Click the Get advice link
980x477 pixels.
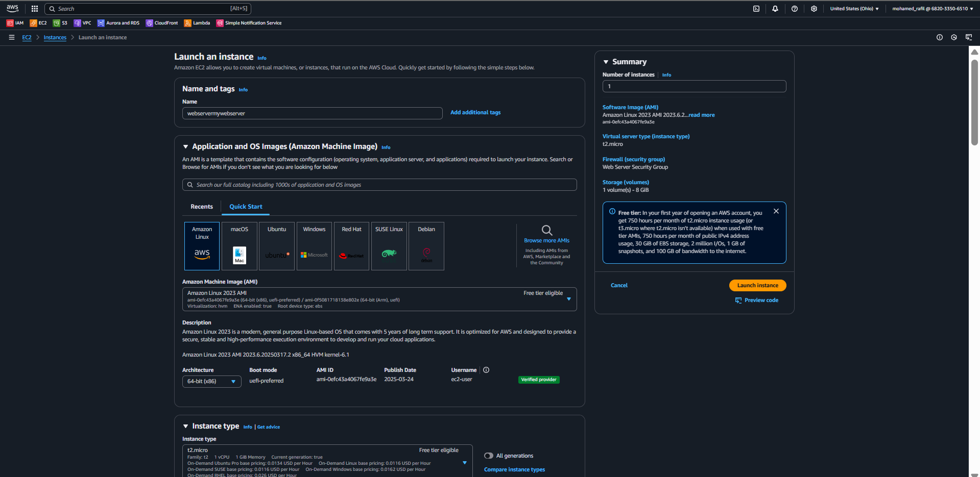pos(269,427)
